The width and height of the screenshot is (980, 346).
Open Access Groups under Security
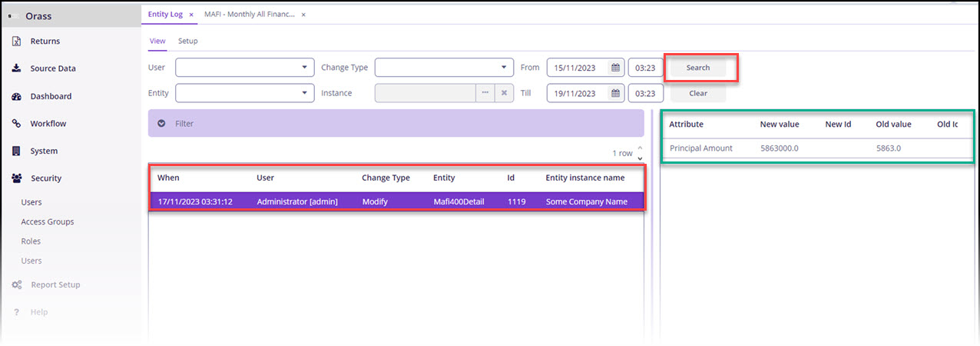[x=48, y=222]
